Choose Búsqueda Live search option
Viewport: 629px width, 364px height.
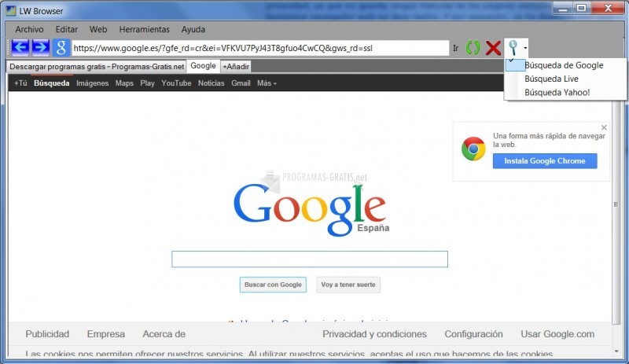(565, 79)
